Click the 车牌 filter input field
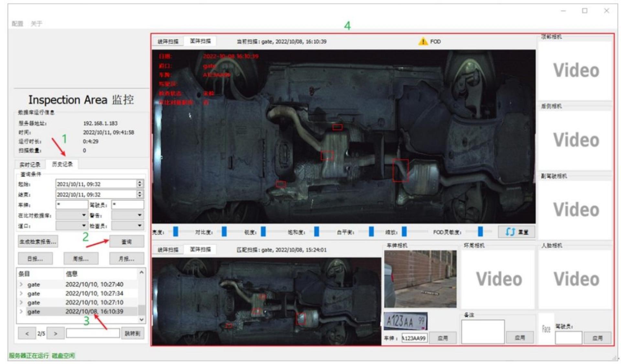 (x=71, y=205)
